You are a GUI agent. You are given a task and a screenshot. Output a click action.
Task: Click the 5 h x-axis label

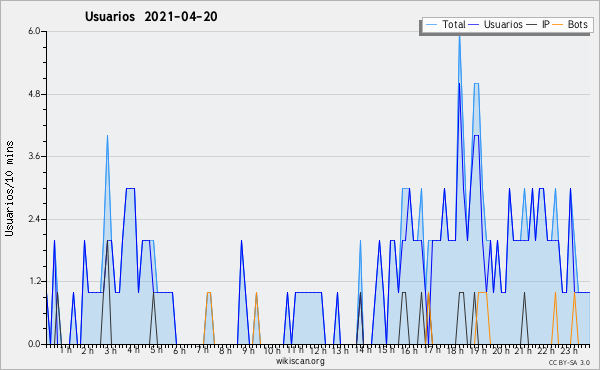(x=156, y=350)
